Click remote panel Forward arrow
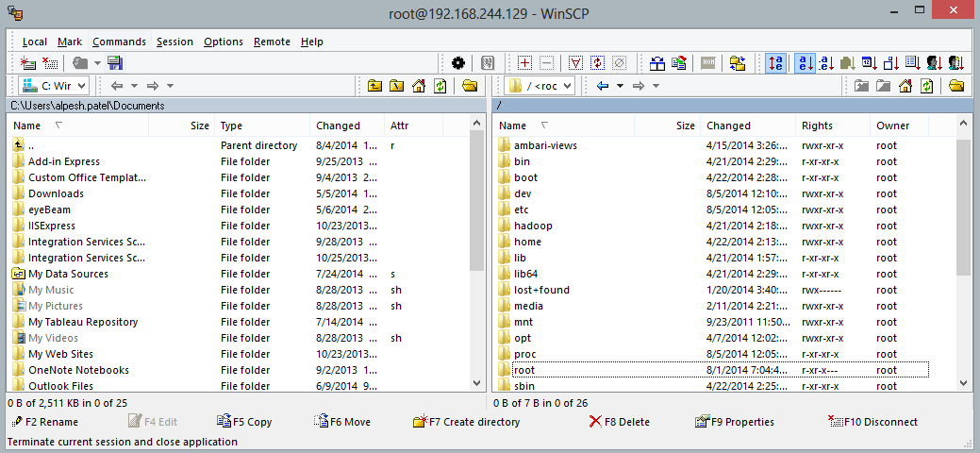This screenshot has width=980, height=453. click(639, 86)
